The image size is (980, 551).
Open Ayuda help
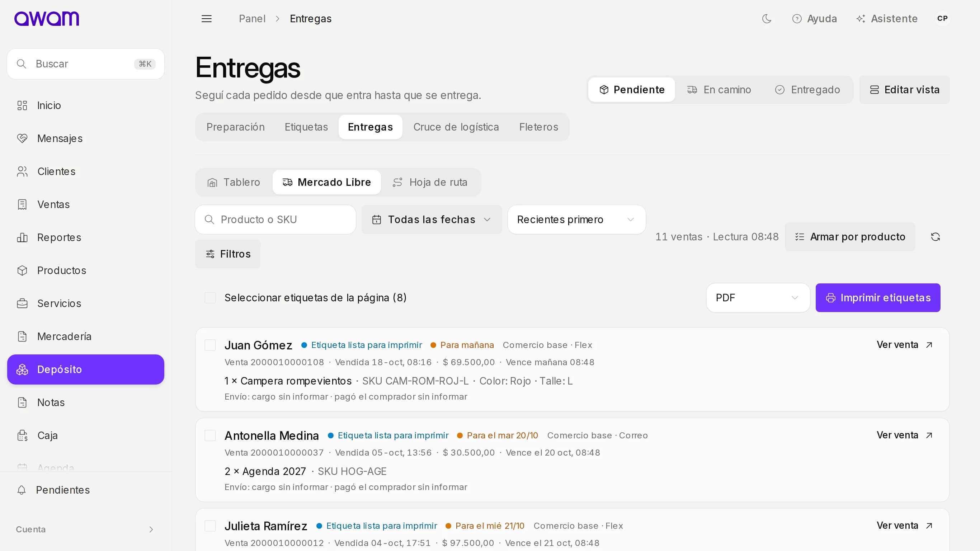point(815,19)
